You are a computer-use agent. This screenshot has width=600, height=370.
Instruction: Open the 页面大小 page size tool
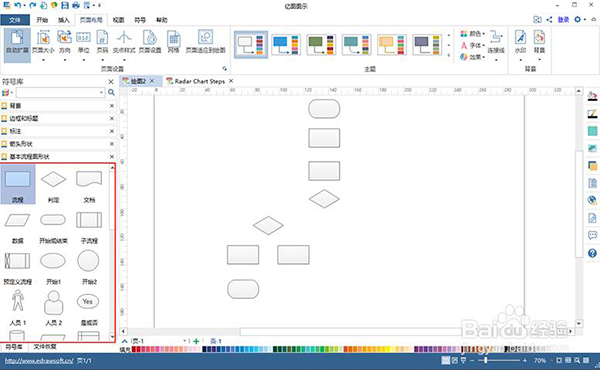point(43,45)
